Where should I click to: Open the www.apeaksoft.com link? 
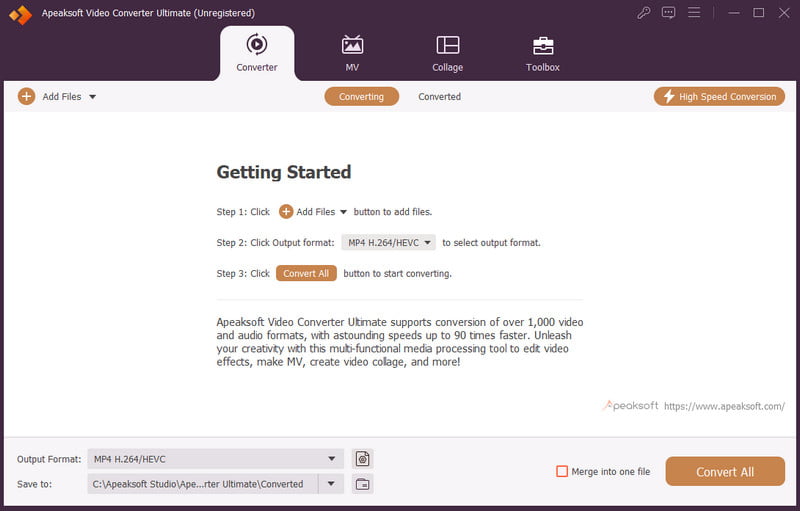pos(724,407)
